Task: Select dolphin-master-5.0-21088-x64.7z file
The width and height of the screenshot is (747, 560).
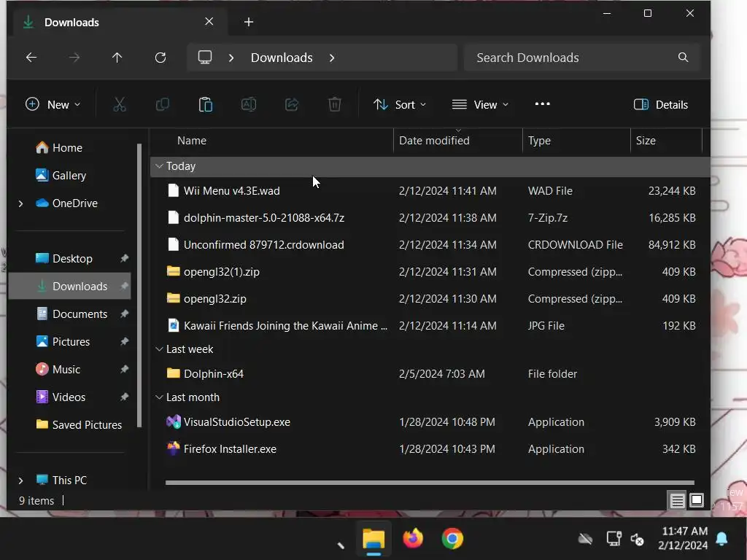Action: [x=429, y=217]
